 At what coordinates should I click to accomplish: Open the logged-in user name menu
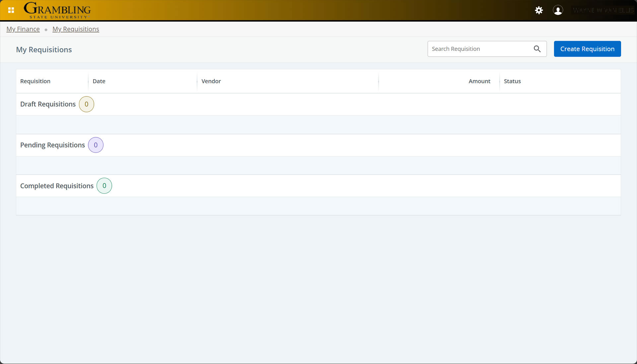(x=604, y=10)
